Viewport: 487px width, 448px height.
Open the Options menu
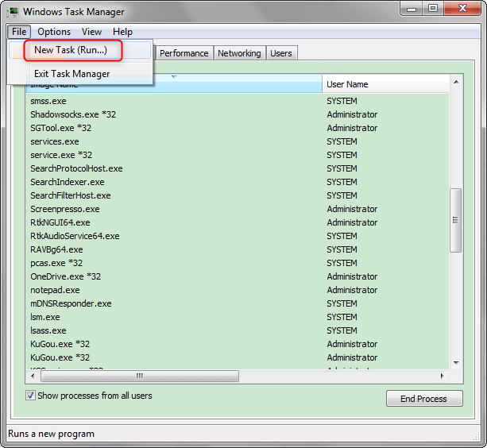click(54, 32)
